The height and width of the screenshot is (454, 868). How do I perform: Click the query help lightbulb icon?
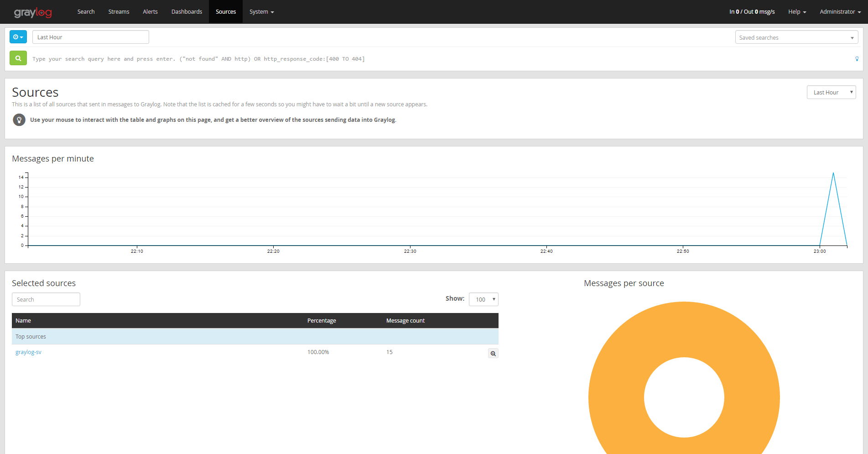857,59
